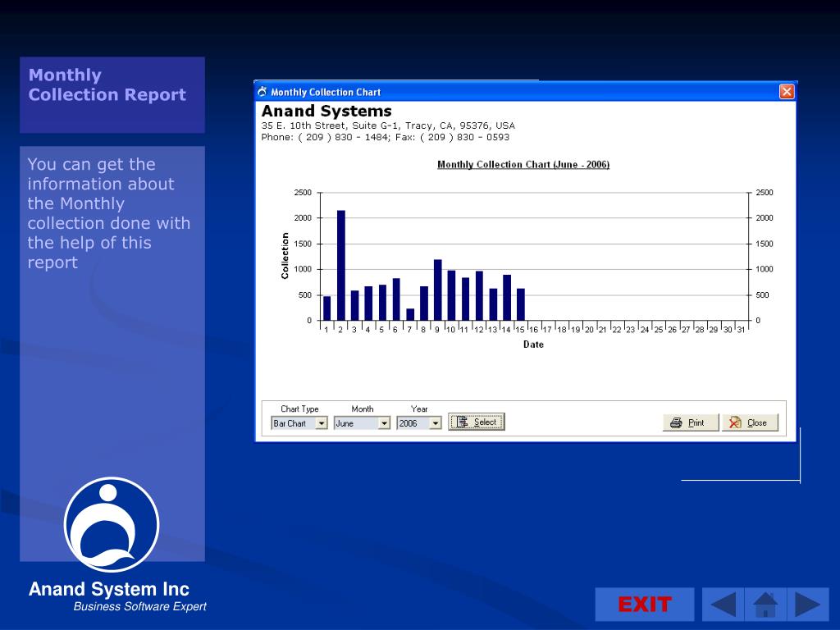This screenshot has width=840, height=630.
Task: Click the Anand Systems company name heading
Action: point(326,111)
